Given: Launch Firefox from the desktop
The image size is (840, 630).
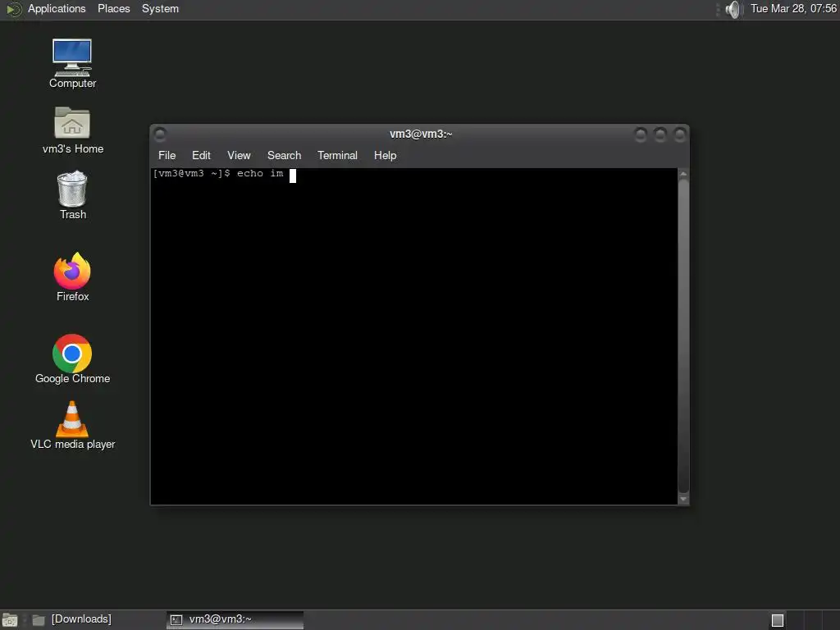Looking at the screenshot, I should 72,277.
